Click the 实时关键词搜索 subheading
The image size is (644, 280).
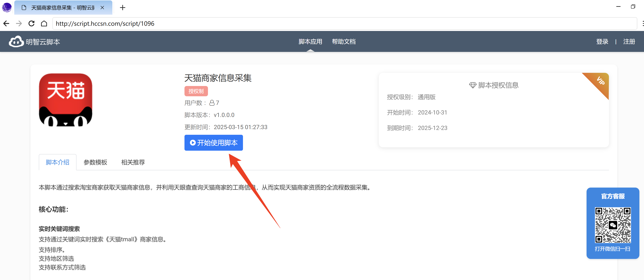tap(59, 229)
